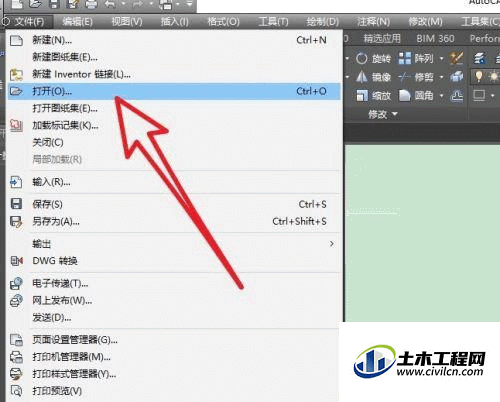Viewport: 500px width, 402px height.
Task: Choose 关闭(C) from the File menu
Action: coord(173,143)
